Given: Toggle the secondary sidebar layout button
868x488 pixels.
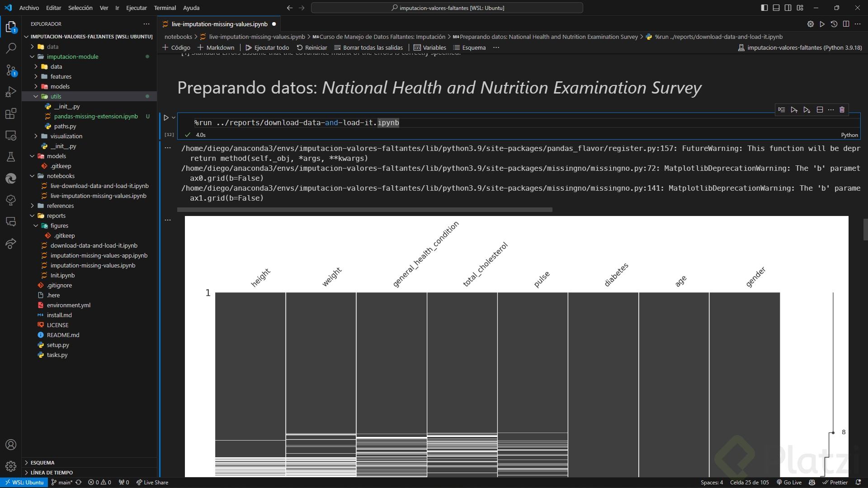Looking at the screenshot, I should pyautogui.click(x=788, y=8).
